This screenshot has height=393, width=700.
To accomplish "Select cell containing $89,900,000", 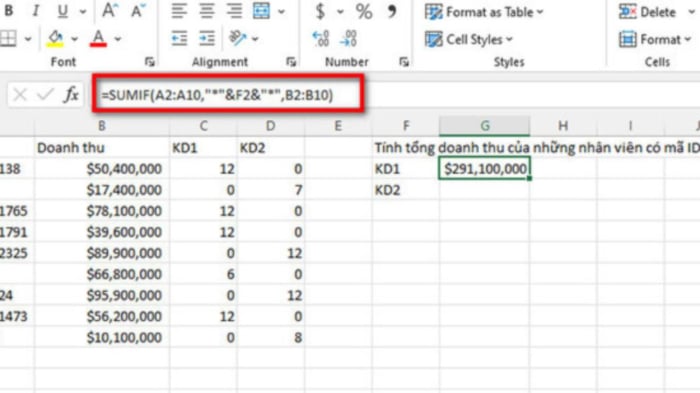I will 102,253.
